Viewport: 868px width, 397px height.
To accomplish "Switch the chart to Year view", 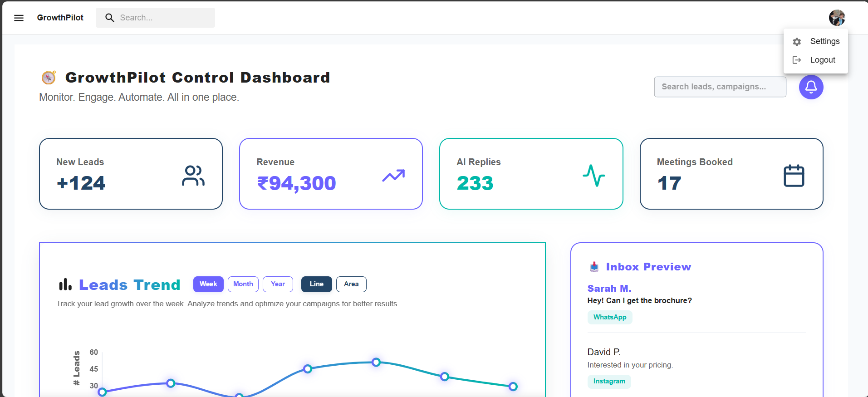I will [278, 284].
